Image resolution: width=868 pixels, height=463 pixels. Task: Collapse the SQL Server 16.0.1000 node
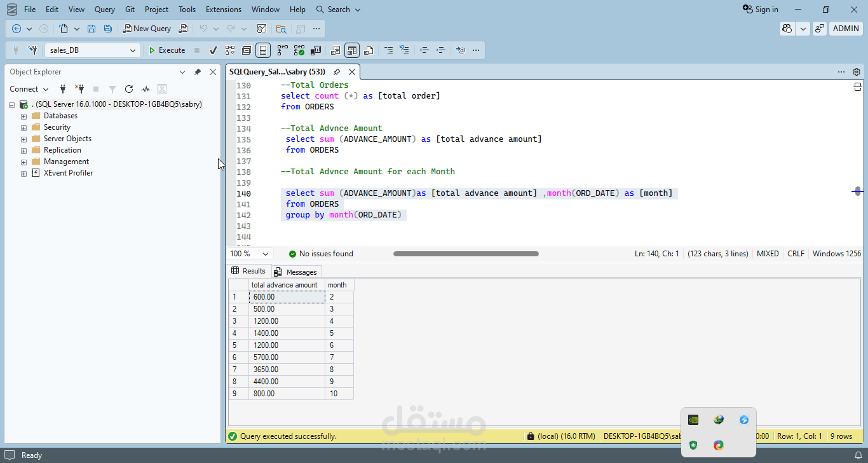[x=12, y=104]
